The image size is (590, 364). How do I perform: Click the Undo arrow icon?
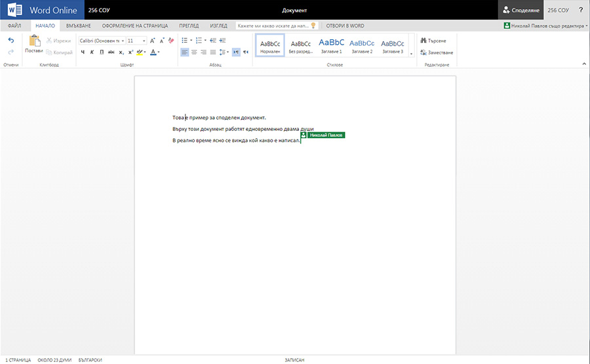(11, 40)
